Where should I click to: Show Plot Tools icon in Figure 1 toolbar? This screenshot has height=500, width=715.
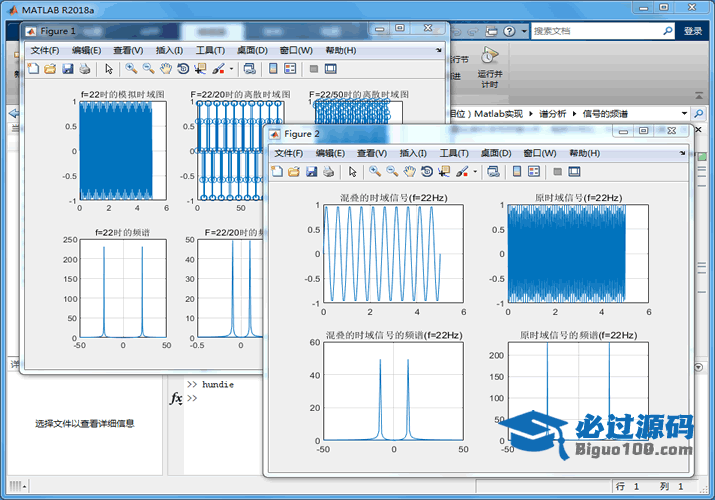pyautogui.click(x=331, y=69)
